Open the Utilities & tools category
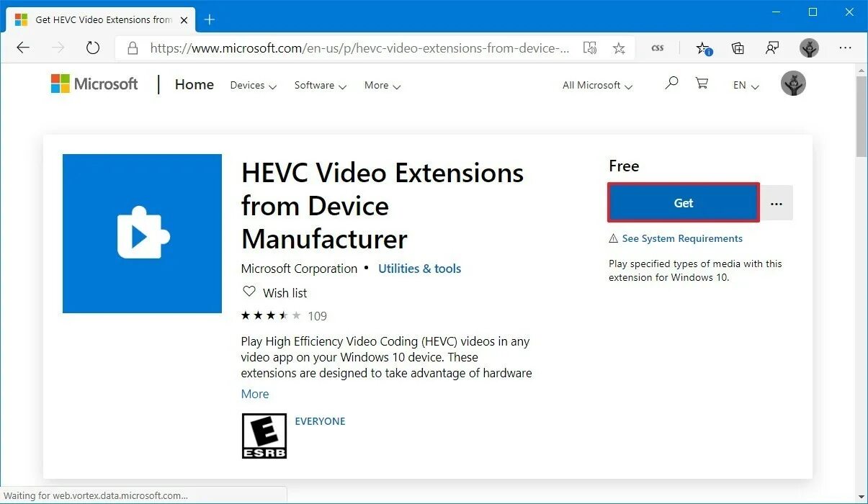 tap(419, 269)
